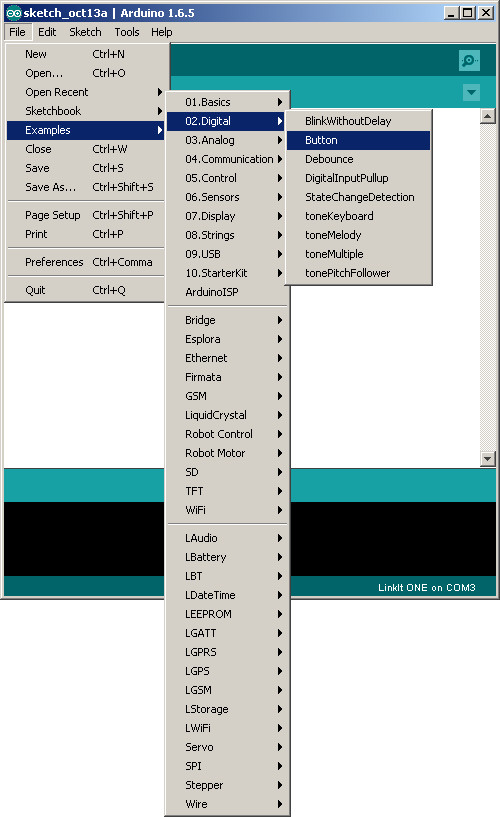The height and width of the screenshot is (817, 500).
Task: Expand the Firmata library examples
Action: pos(227,377)
